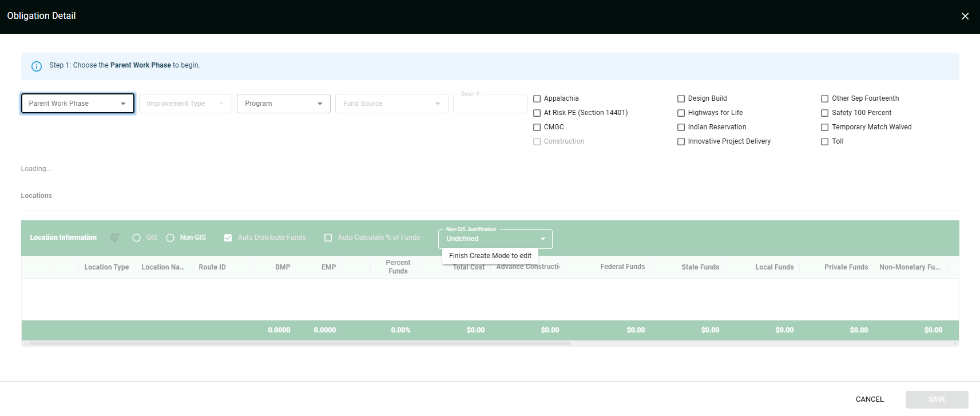Check the Toll checkbox

[824, 141]
